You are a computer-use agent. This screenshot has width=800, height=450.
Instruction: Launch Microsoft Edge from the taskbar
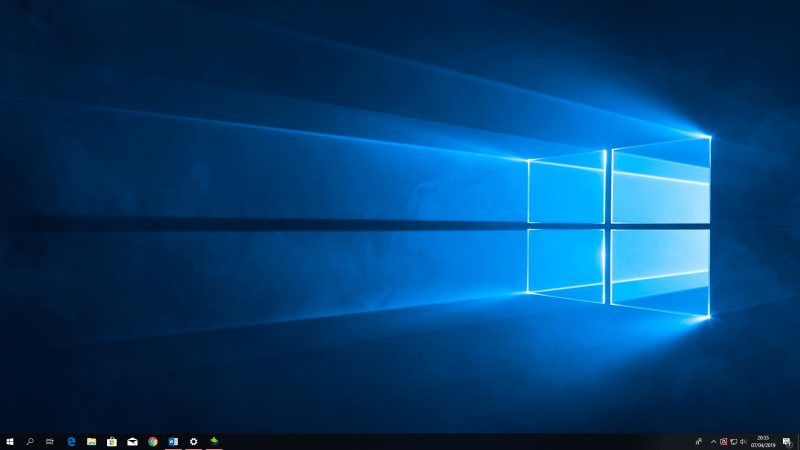click(71, 442)
